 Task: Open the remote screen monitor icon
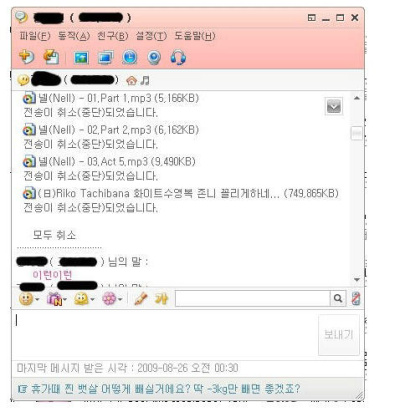(106, 58)
